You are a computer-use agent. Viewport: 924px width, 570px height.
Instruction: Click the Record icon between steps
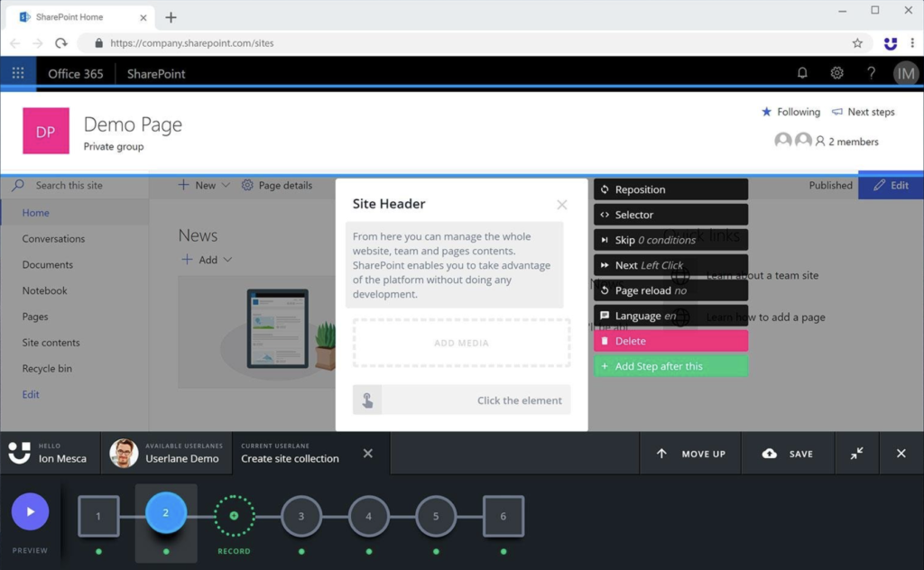coord(234,515)
